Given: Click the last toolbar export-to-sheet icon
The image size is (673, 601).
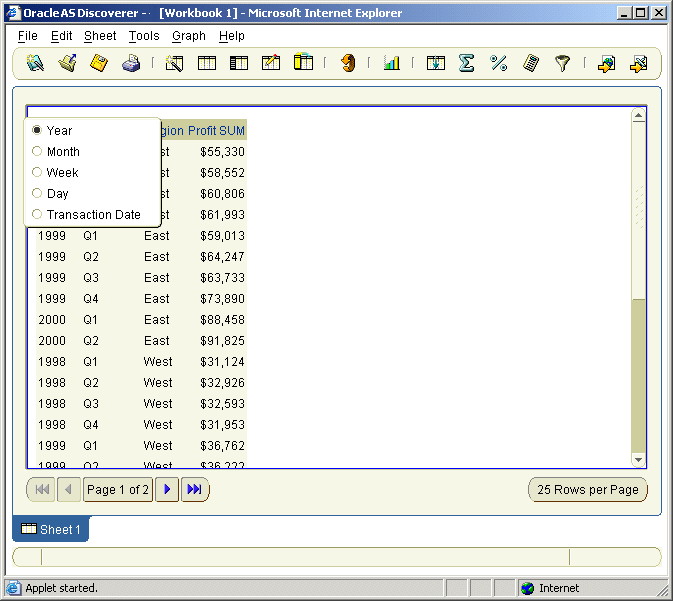Looking at the screenshot, I should point(639,64).
